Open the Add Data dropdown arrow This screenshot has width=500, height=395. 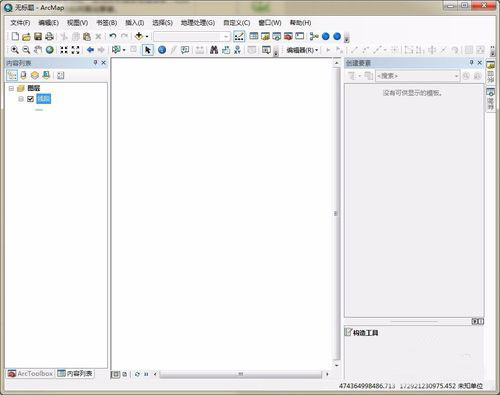tap(147, 36)
